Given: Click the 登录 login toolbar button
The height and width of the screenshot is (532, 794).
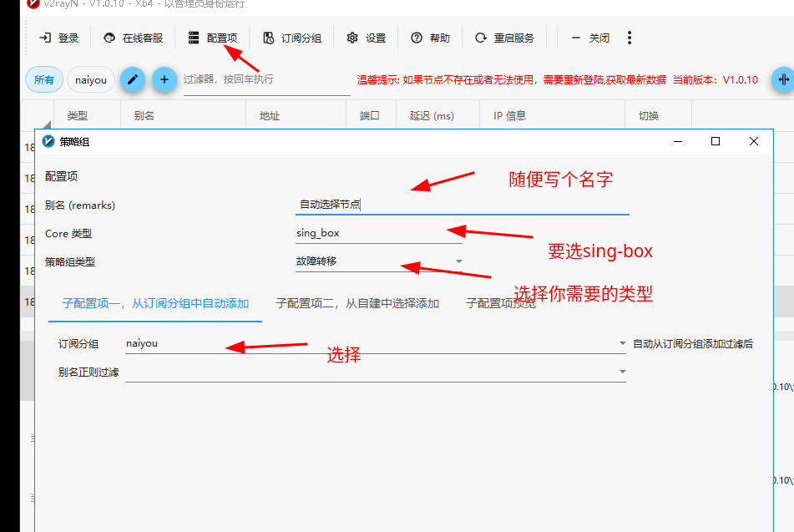Looking at the screenshot, I should (x=58, y=38).
